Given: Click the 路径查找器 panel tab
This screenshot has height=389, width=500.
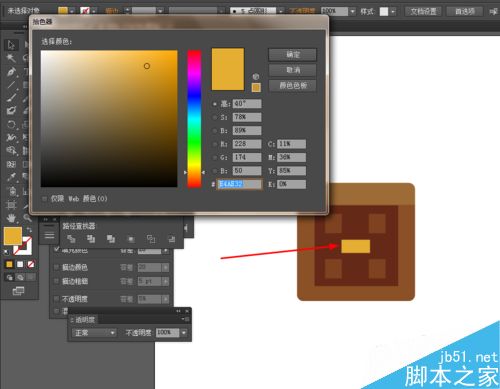Looking at the screenshot, I should tap(79, 226).
